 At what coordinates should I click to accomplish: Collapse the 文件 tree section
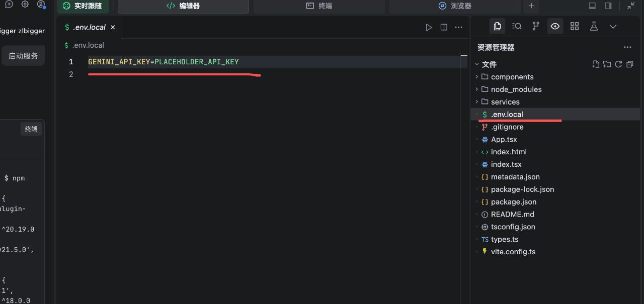click(x=476, y=64)
